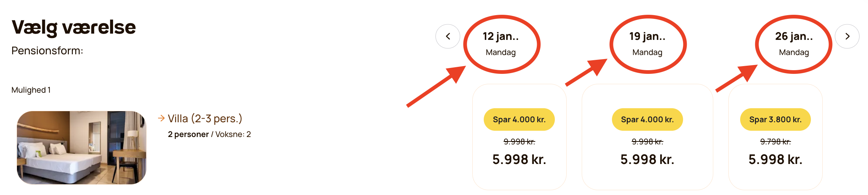Click the 2 personer / Voksne: 2 text
This screenshot has width=868, height=195.
(209, 134)
